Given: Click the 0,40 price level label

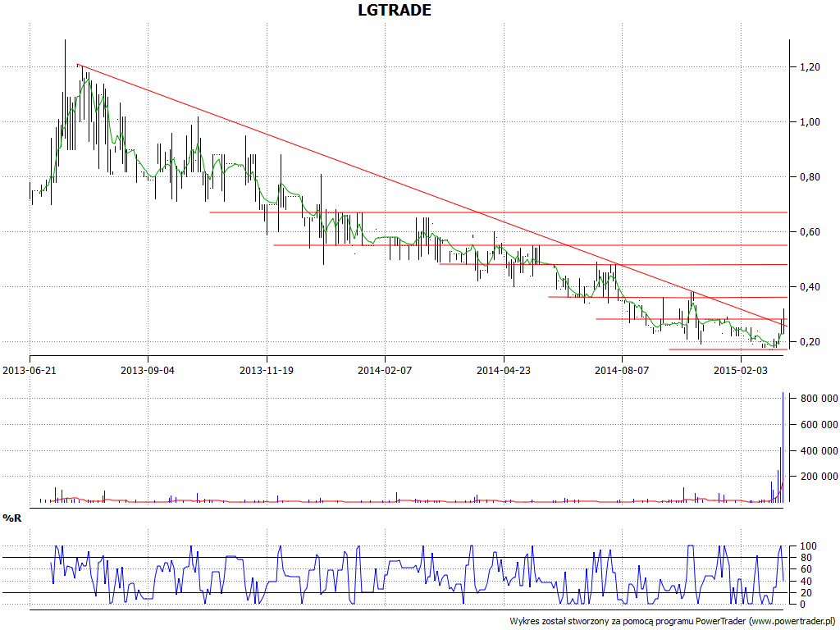Looking at the screenshot, I should 810,287.
